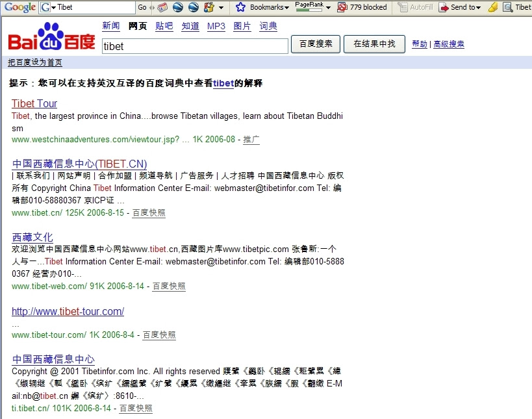Open the 高级搜索 advanced search link
The height and width of the screenshot is (419, 532).
449,44
